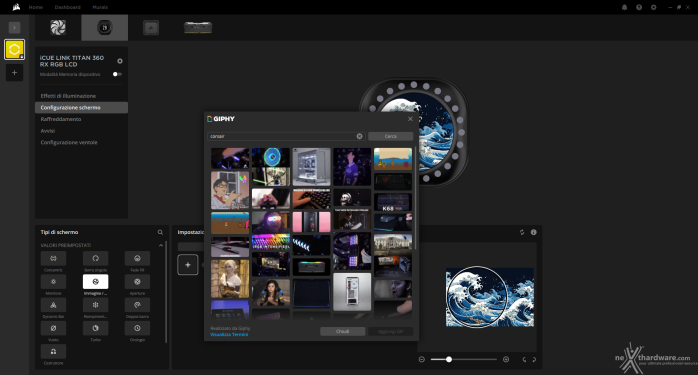The image size is (698, 375).
Task: Rotate preview left arrow
Action: pos(524,359)
